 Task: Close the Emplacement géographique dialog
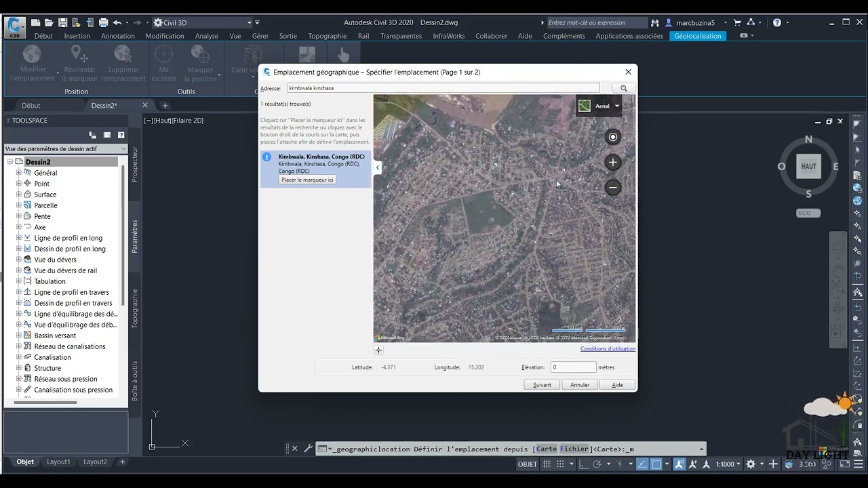628,72
